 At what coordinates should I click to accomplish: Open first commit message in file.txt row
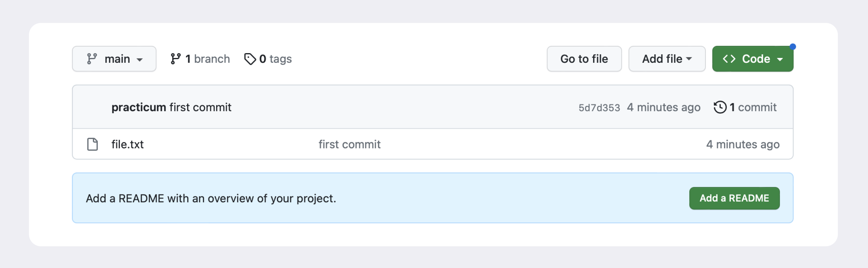tap(349, 144)
